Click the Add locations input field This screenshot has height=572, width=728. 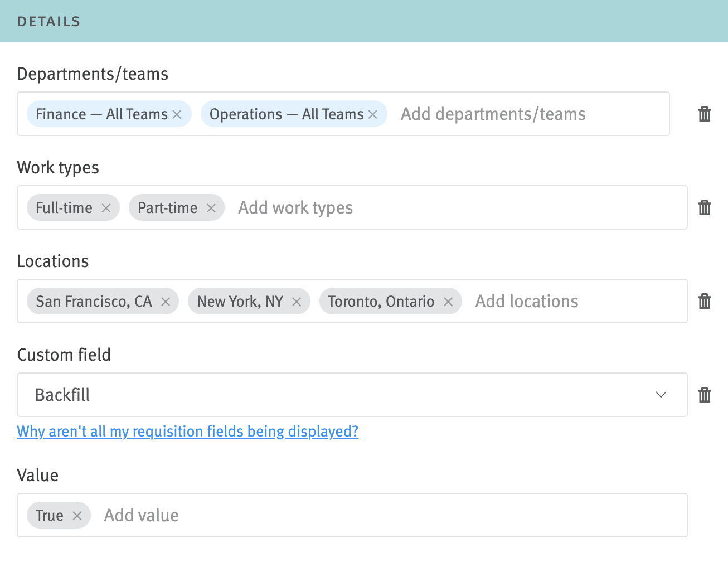[526, 301]
